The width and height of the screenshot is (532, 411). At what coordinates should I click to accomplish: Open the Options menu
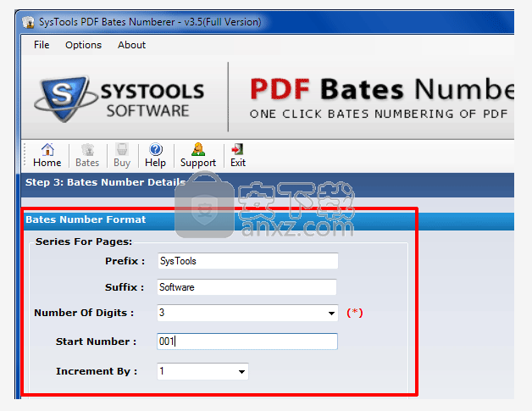point(84,45)
